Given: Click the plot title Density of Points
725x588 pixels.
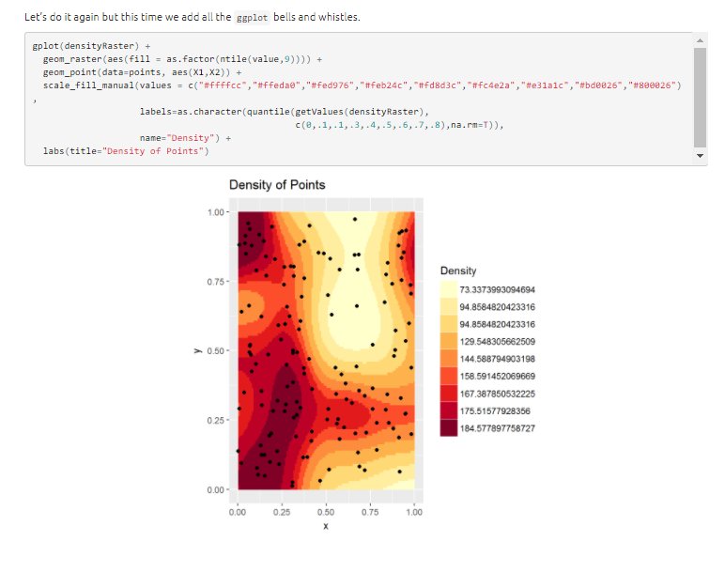Looking at the screenshot, I should 277,185.
